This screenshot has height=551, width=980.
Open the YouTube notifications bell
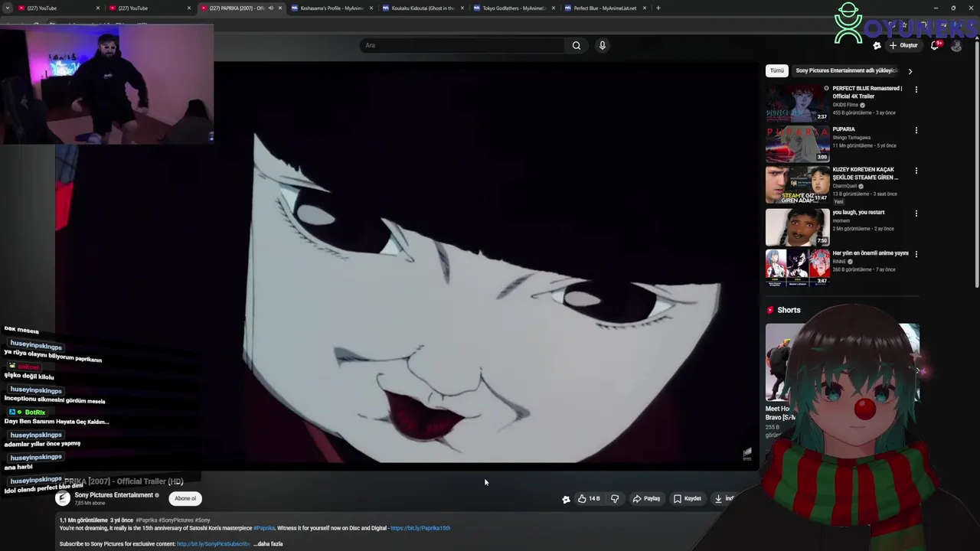click(x=935, y=45)
